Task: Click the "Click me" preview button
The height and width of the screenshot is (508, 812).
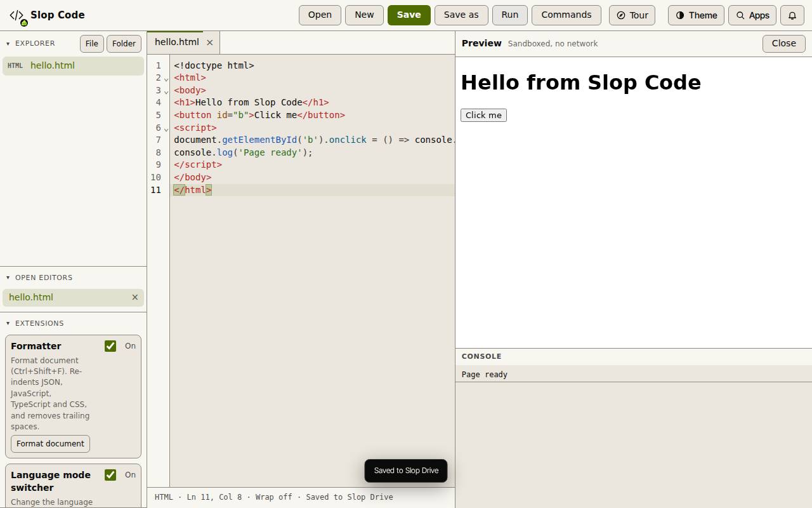Action: click(483, 115)
